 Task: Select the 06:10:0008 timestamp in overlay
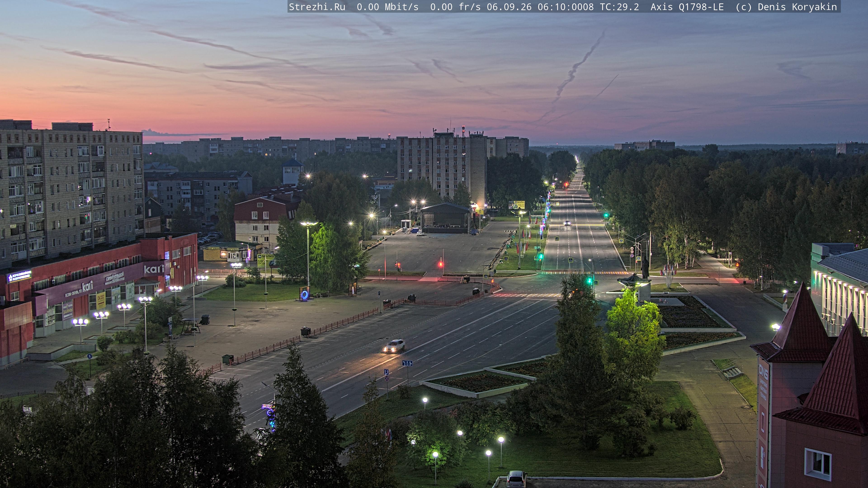565,7
